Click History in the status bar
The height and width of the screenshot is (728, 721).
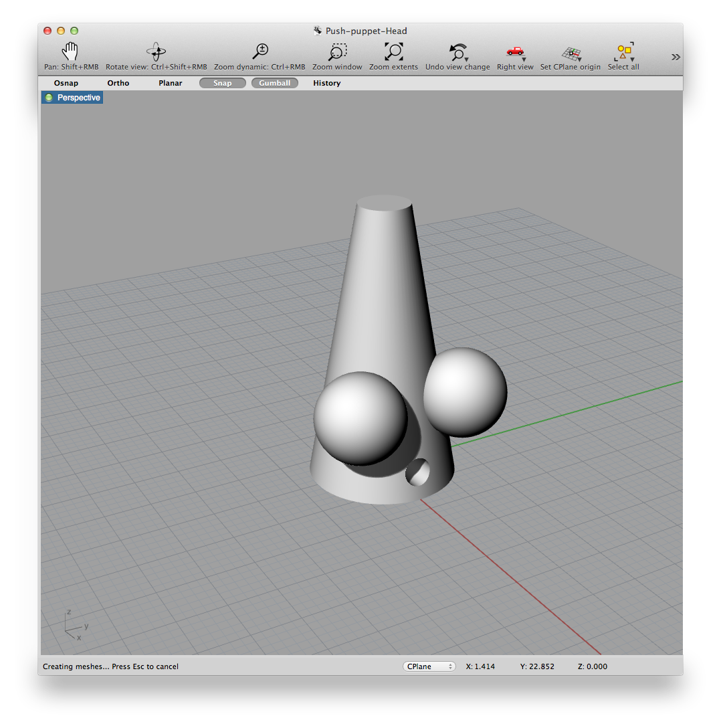pyautogui.click(x=326, y=83)
